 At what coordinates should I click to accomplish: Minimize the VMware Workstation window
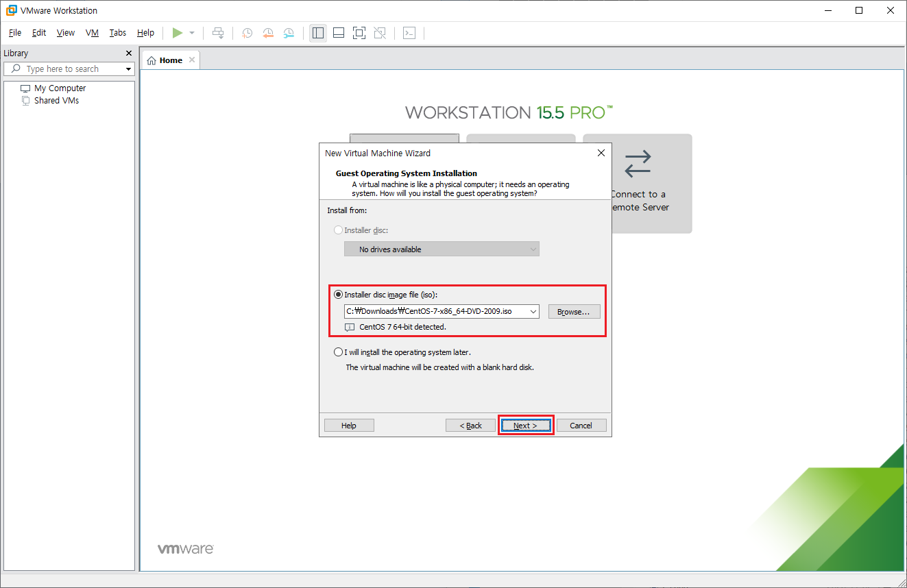pos(827,10)
